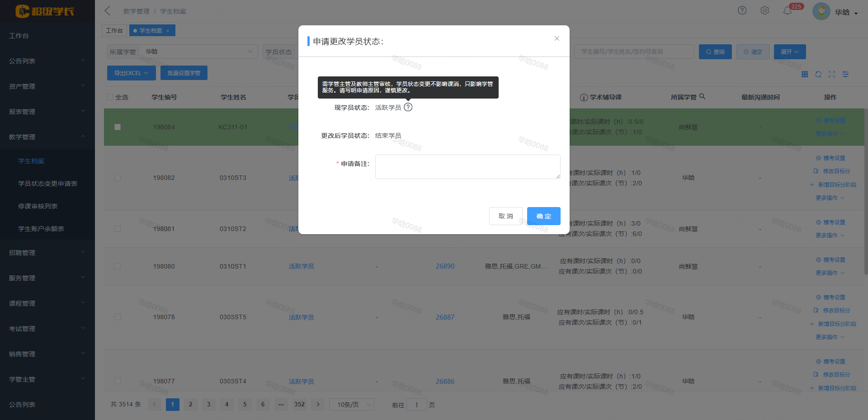Open the column display grid icon above the table
The width and height of the screenshot is (868, 420).
click(805, 74)
